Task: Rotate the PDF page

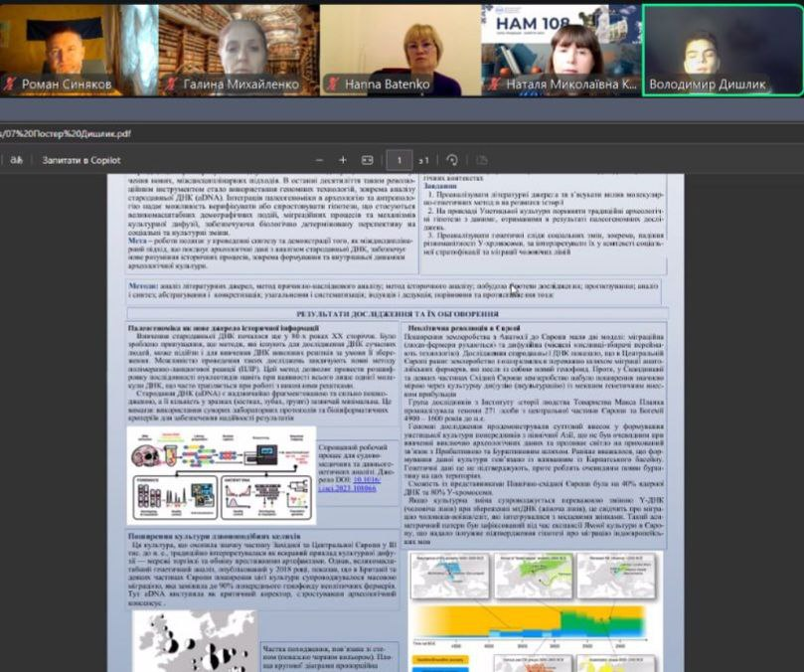Action: point(452,159)
